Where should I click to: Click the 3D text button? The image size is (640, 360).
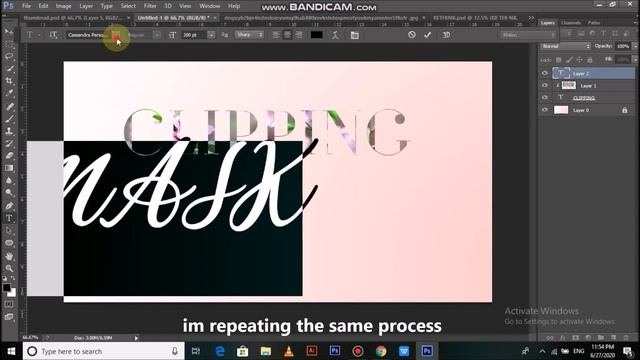446,35
